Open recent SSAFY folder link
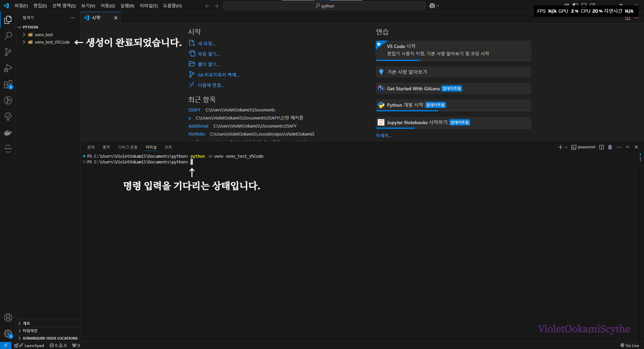The width and height of the screenshot is (644, 349). click(x=194, y=110)
